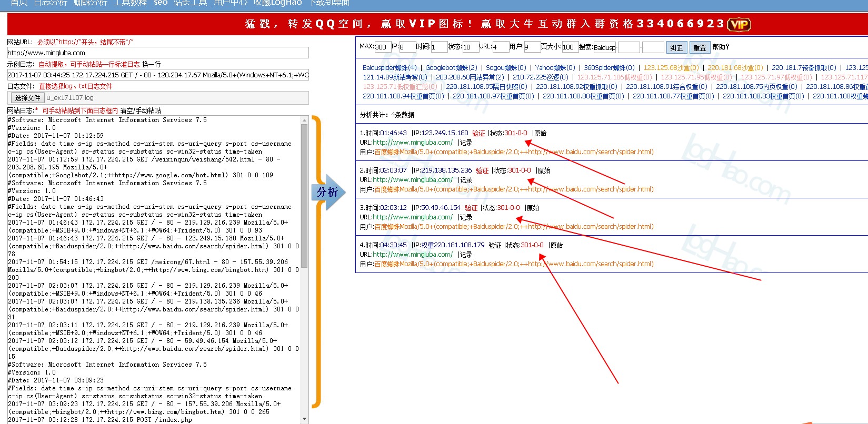Open the 日志分析 menu item
This screenshot has height=424, width=868.
pos(51,3)
